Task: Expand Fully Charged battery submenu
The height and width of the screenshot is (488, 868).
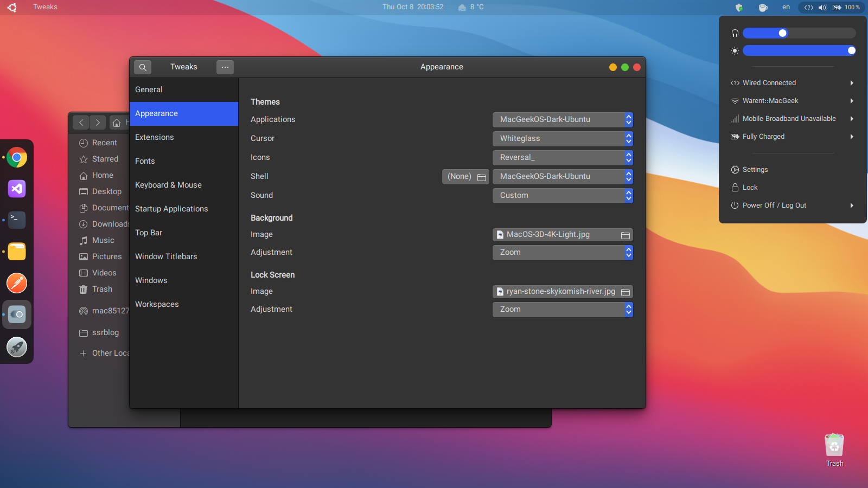Action: point(793,137)
